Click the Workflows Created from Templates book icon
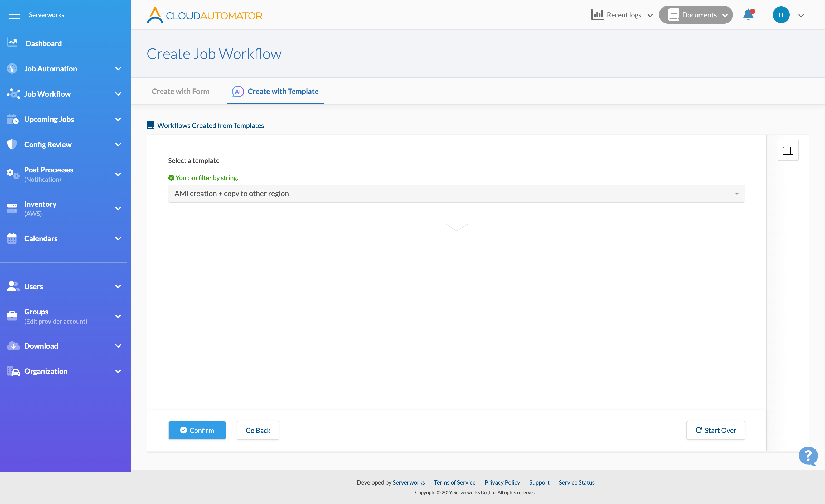This screenshot has height=504, width=825. coord(150,125)
